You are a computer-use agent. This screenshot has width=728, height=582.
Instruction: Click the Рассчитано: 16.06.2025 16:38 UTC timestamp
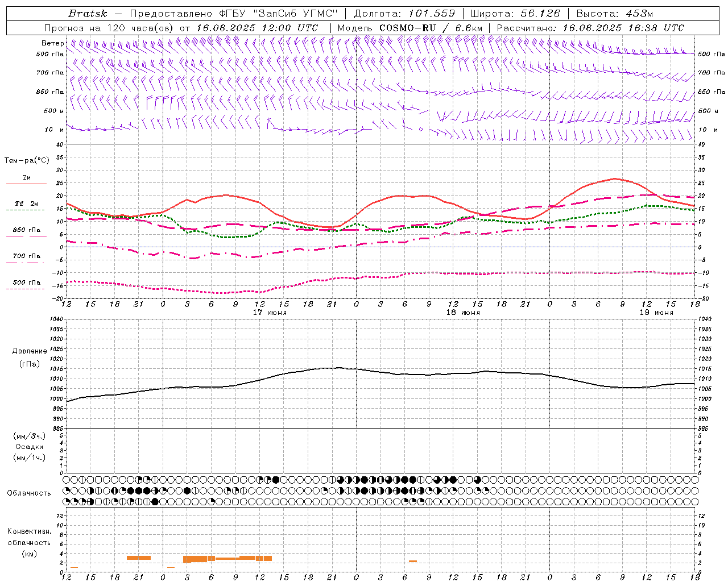click(590, 28)
